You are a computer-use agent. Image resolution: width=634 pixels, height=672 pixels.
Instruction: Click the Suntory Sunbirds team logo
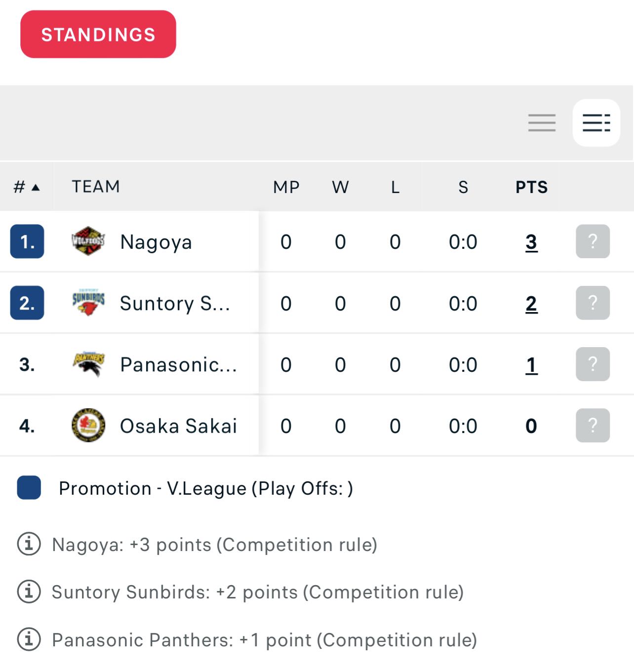(x=88, y=303)
